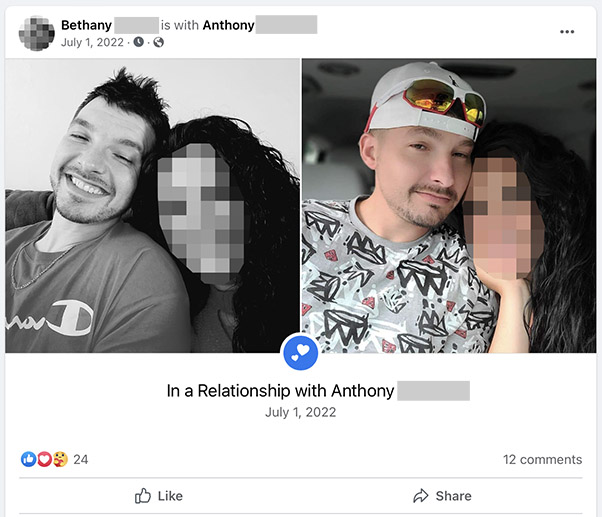Viewport: 602px width, 517px height.
Task: Click the red heart reaction icon
Action: click(44, 459)
